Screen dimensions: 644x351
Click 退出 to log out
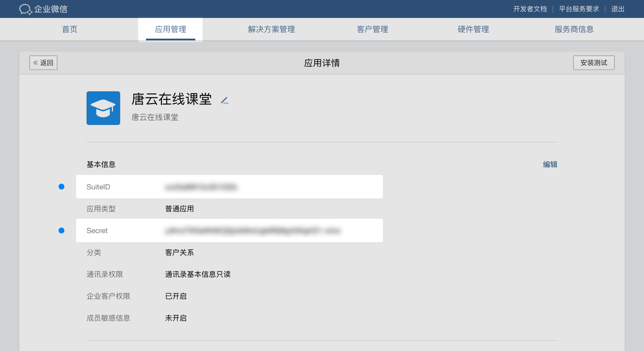(618, 9)
